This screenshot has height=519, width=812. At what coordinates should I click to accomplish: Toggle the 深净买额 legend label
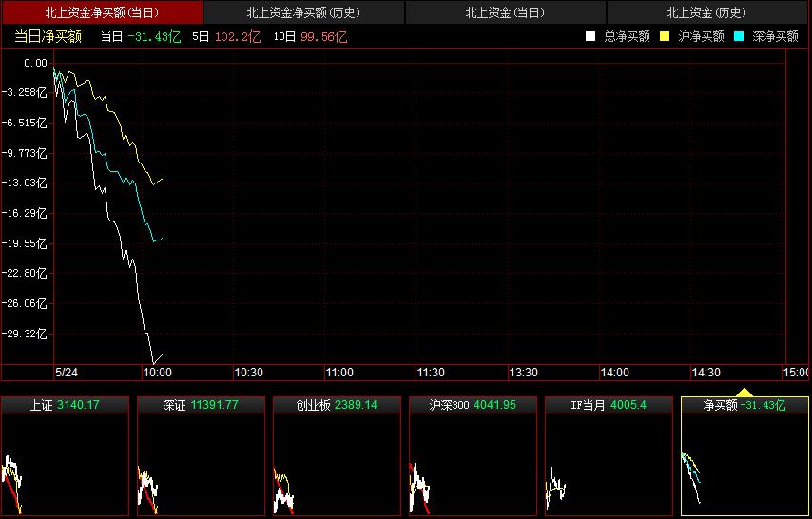click(775, 36)
